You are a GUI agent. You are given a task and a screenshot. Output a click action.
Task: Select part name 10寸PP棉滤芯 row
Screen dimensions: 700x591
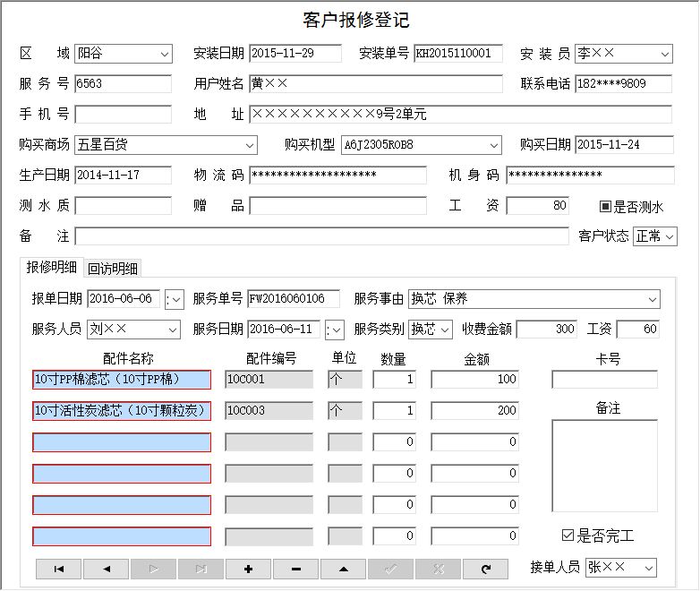coord(122,380)
